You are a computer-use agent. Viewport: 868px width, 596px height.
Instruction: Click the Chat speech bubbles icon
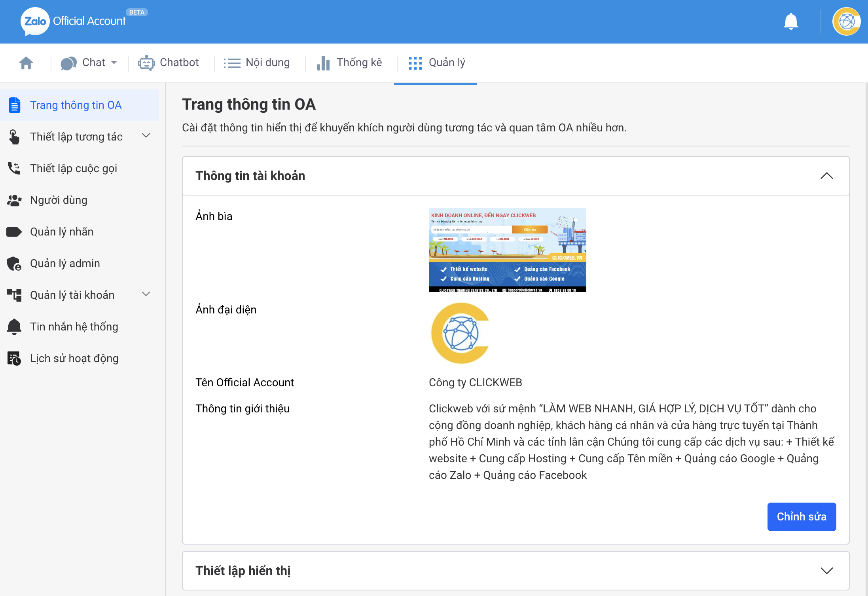[68, 63]
